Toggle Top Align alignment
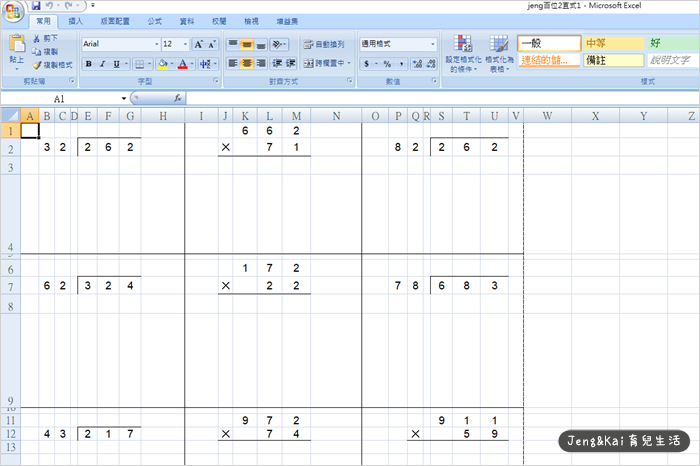Screen dimensions: 700x466 [x=233, y=44]
